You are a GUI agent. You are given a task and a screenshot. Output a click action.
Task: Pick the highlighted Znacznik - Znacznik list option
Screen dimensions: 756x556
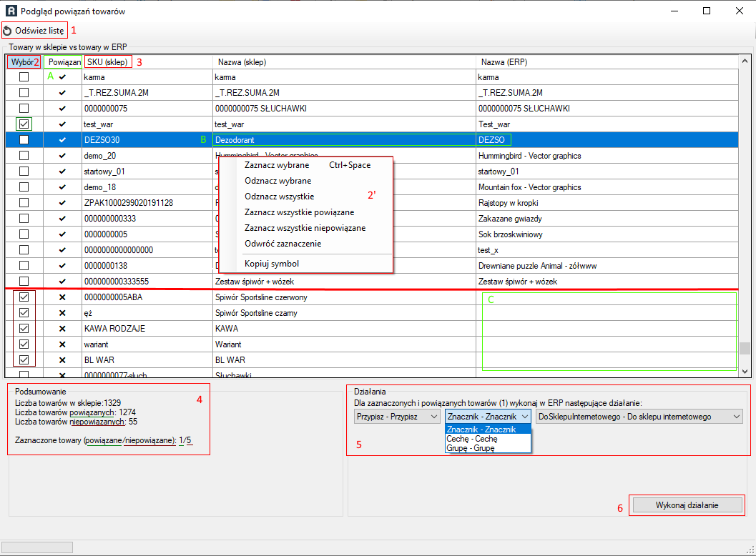pyautogui.click(x=488, y=430)
